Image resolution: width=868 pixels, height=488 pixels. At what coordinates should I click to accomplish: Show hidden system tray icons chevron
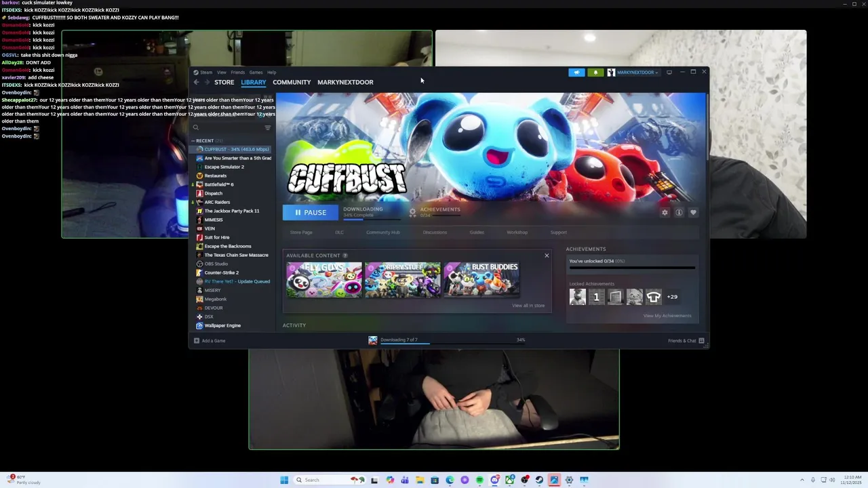(x=802, y=480)
